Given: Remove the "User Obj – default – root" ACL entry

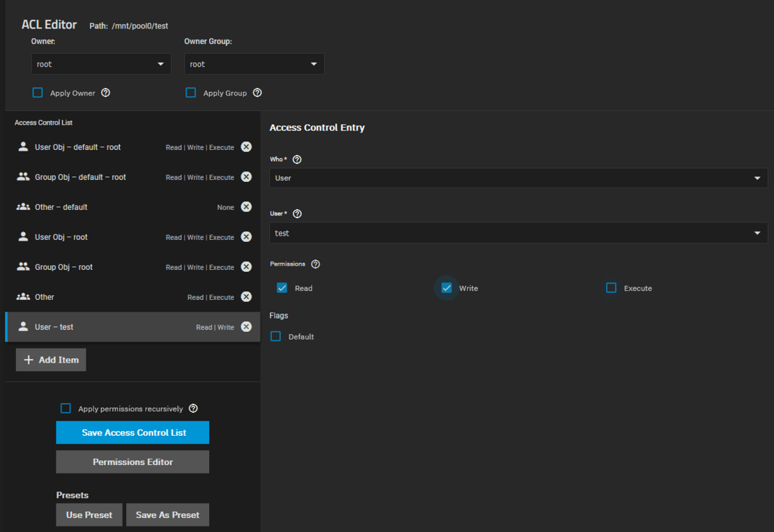Looking at the screenshot, I should 246,146.
